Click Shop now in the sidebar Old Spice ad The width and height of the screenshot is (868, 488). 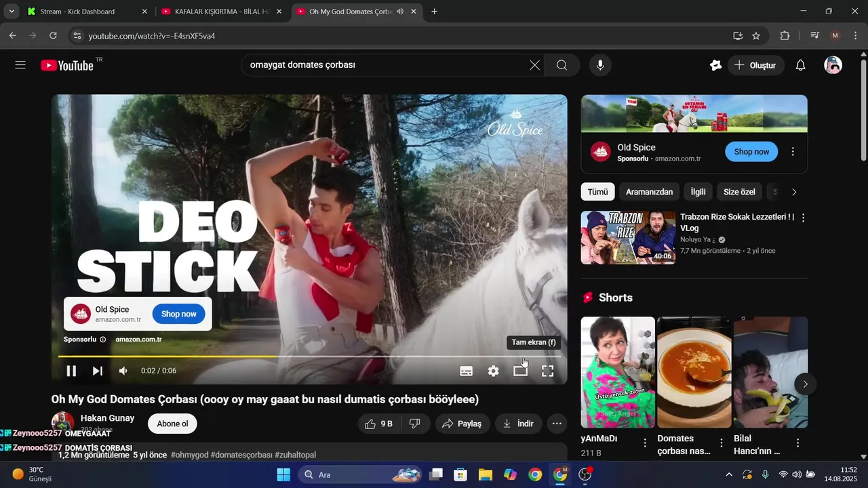[x=751, y=152]
